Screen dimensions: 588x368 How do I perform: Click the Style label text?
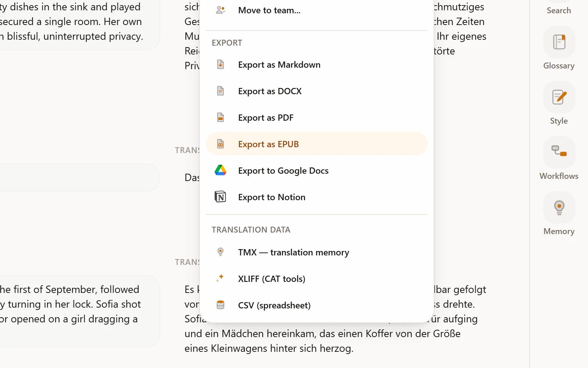[559, 121]
